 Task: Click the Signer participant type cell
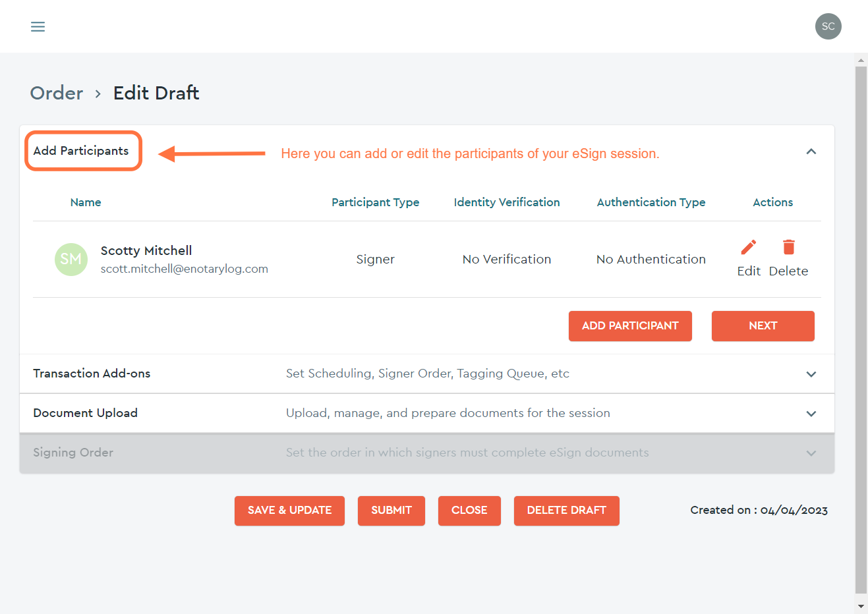376,259
